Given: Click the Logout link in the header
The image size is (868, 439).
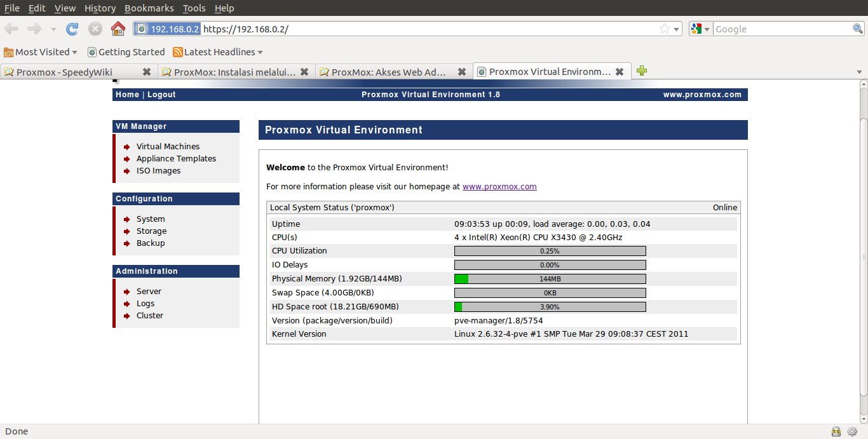Looking at the screenshot, I should [x=161, y=95].
